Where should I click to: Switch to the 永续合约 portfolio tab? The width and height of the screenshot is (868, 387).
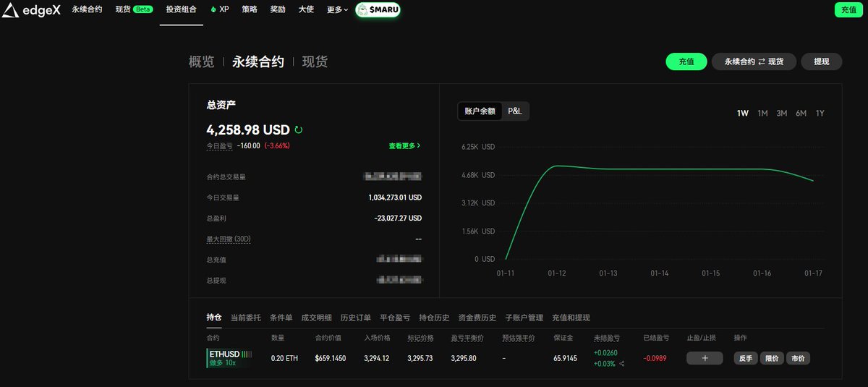tap(258, 62)
